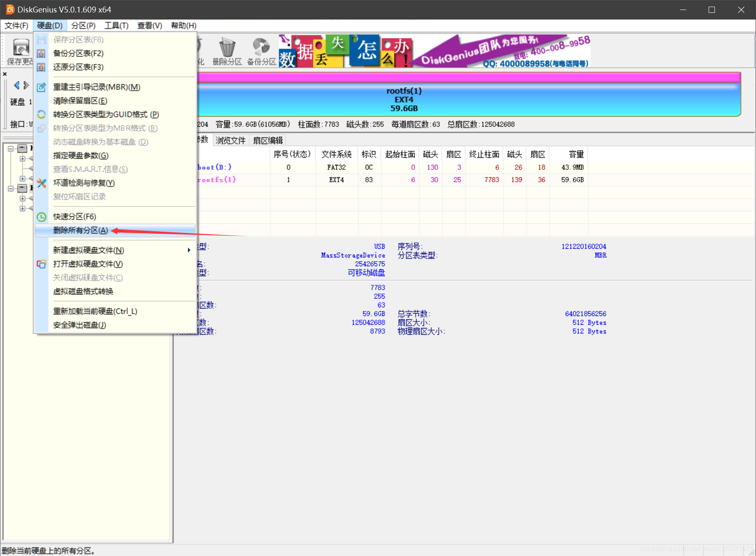Choose 删除所有分区(A) menu item
The height and width of the screenshot is (556, 756).
click(115, 230)
